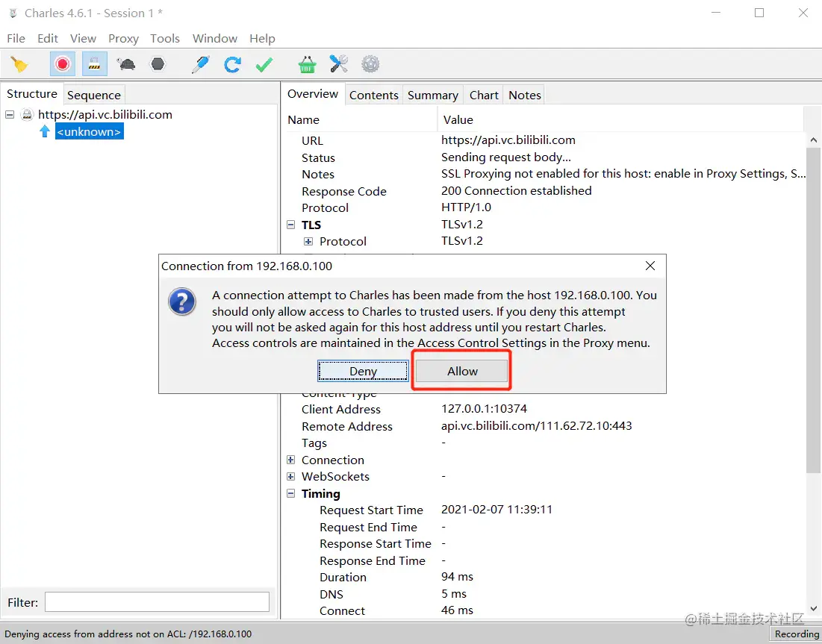Click the Overview scrollbar down arrow

coord(814,609)
